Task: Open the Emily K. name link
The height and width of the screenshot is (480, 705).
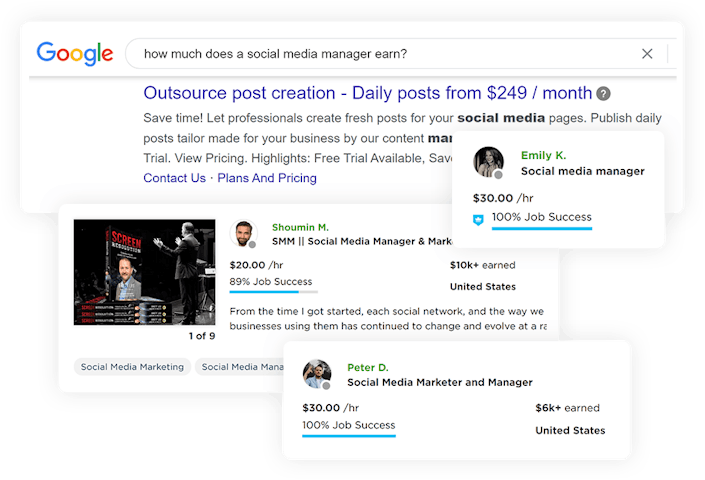Action: [543, 155]
